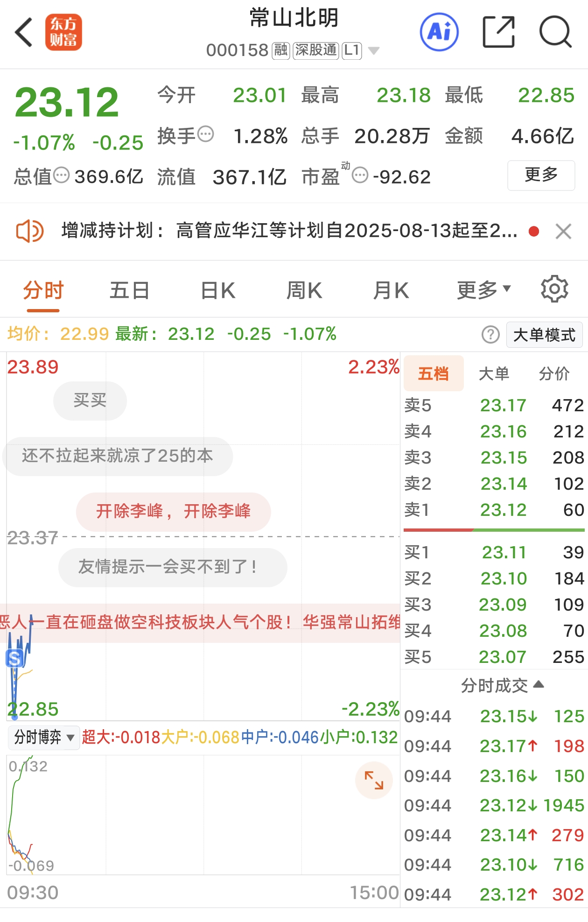
Task: Tap the share export icon
Action: point(498,32)
